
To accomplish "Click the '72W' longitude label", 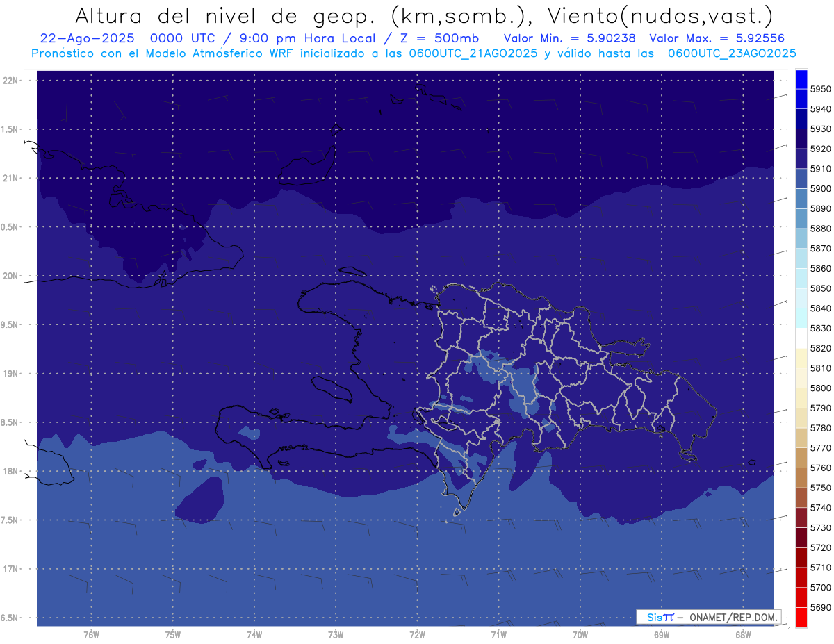I will pyautogui.click(x=417, y=635).
